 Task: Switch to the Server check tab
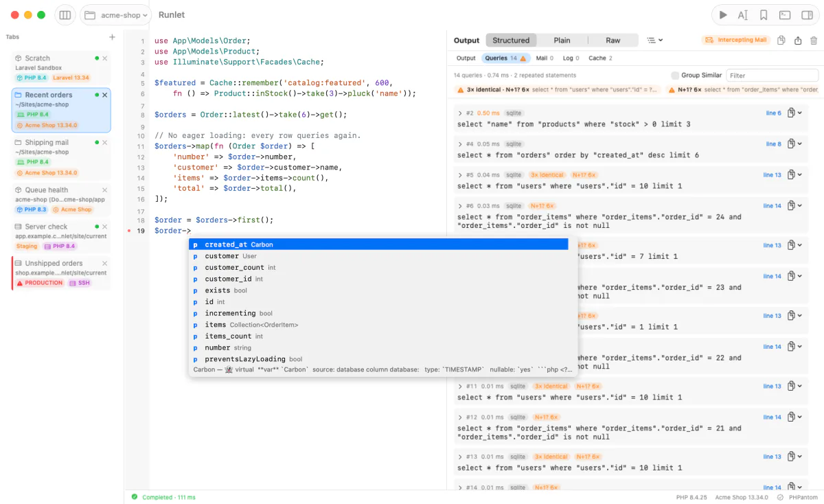[60, 236]
